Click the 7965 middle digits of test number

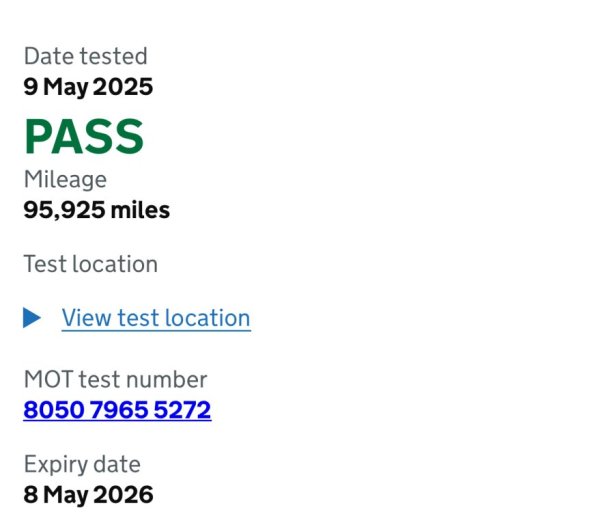coord(119,410)
